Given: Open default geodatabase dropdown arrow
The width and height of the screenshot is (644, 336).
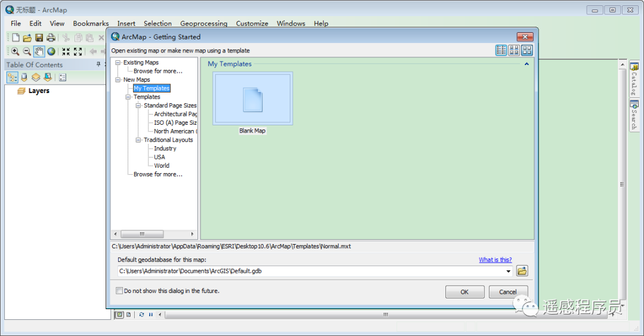Looking at the screenshot, I should click(x=509, y=271).
